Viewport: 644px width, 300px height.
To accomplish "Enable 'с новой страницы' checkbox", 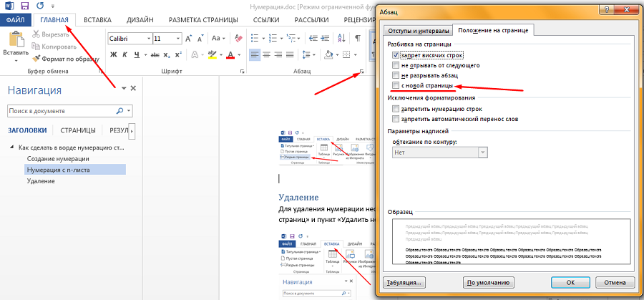I will pyautogui.click(x=396, y=85).
